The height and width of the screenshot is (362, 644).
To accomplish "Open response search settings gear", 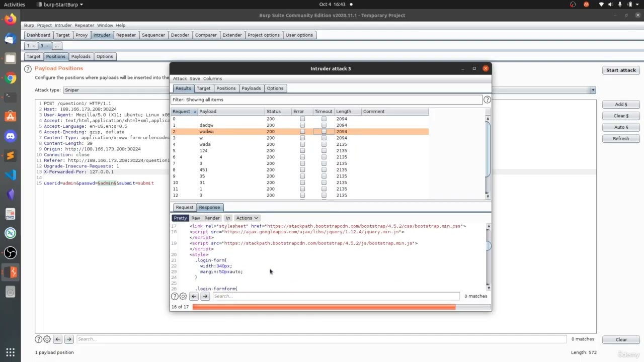I will pyautogui.click(x=183, y=296).
